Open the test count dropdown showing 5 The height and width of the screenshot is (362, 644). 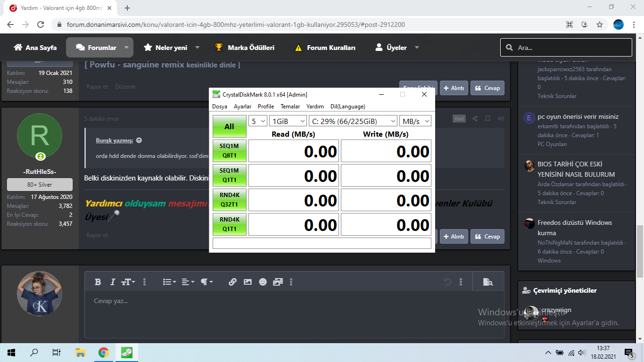(x=258, y=121)
